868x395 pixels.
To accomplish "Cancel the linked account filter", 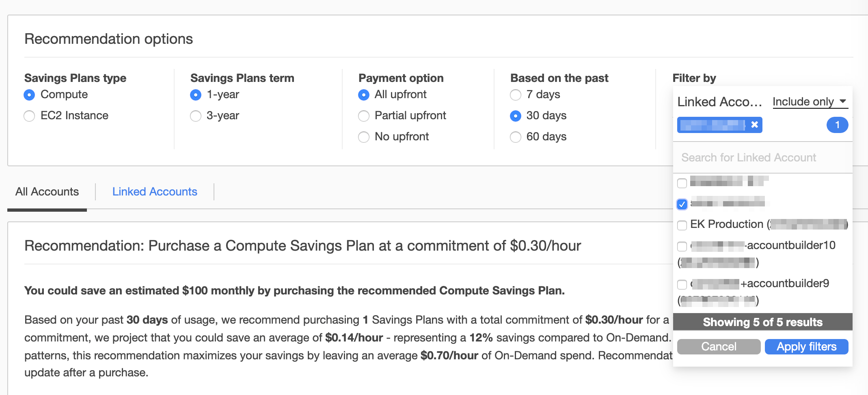I will coord(719,347).
